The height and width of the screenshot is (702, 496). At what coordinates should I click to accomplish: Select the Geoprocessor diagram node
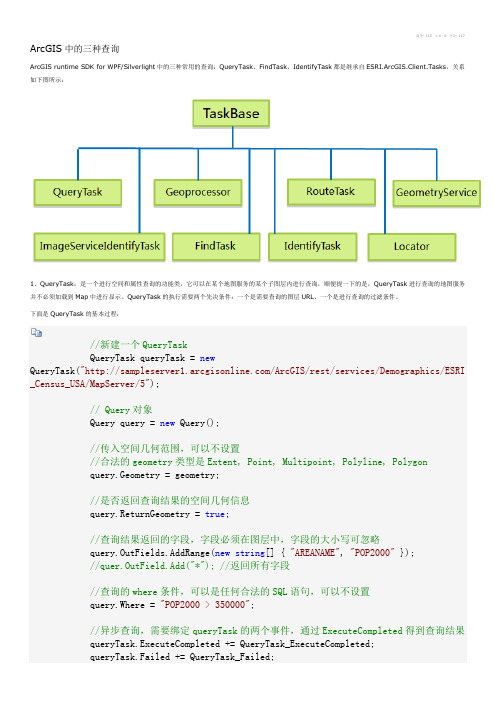tap(198, 193)
